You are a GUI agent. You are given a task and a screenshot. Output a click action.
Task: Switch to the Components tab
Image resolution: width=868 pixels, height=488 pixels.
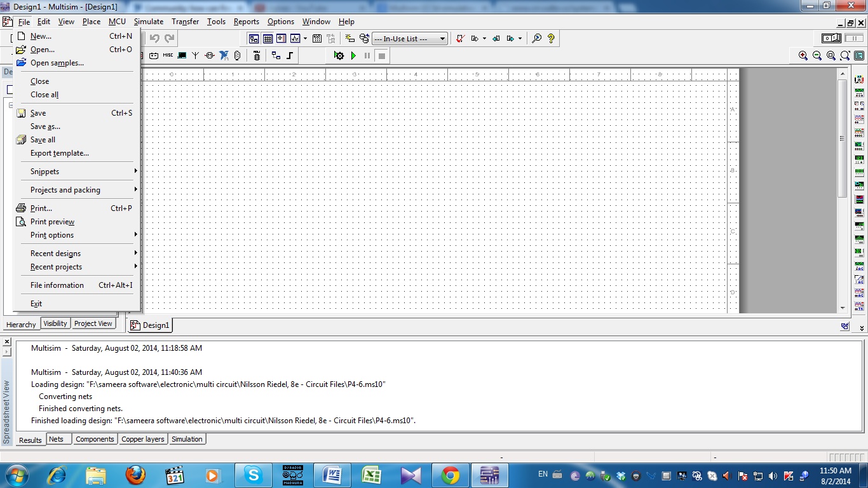(95, 439)
